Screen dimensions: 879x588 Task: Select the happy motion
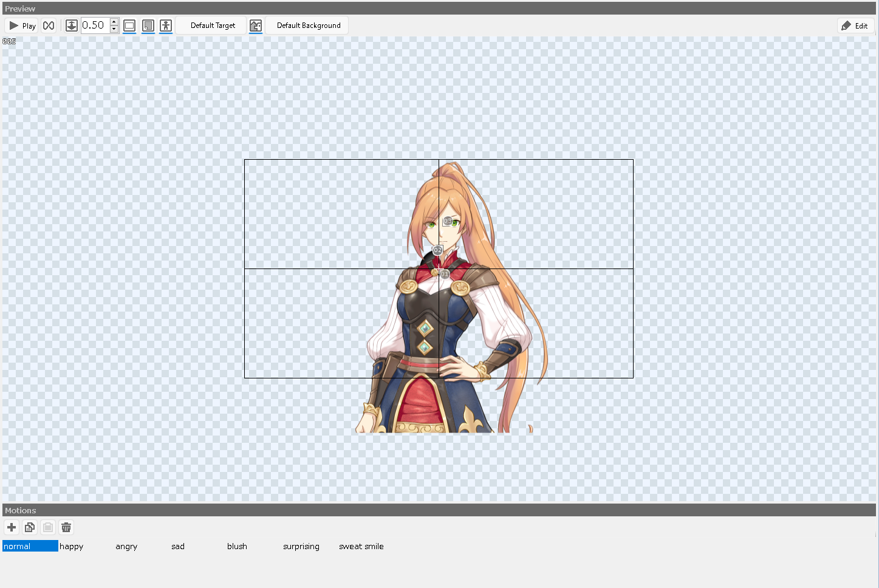pos(71,546)
